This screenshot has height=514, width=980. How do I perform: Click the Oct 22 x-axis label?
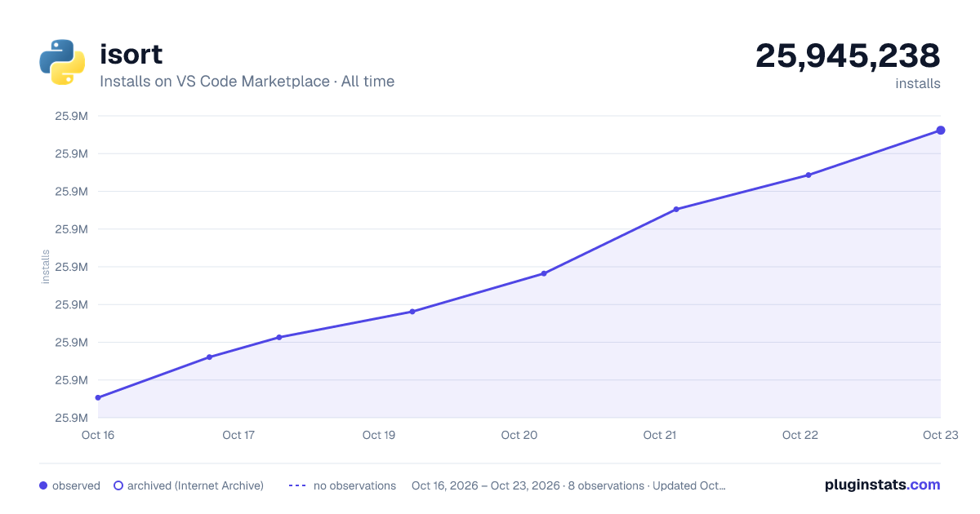(800, 435)
